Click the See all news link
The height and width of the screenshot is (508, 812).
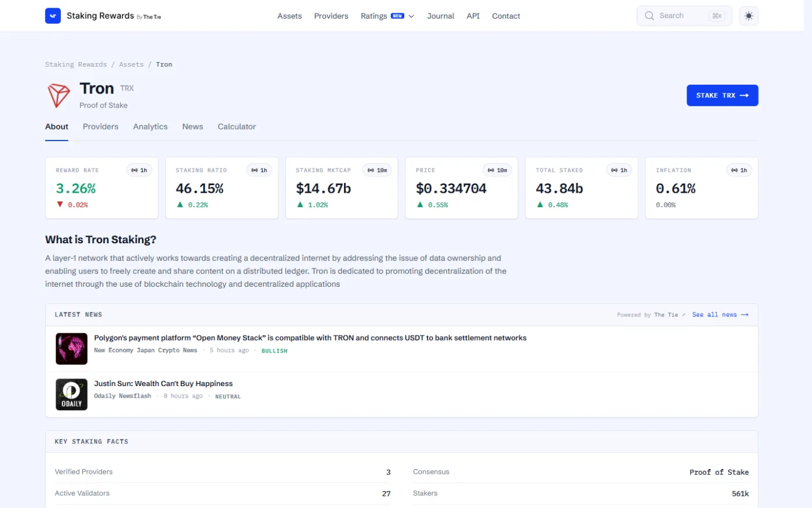(720, 315)
